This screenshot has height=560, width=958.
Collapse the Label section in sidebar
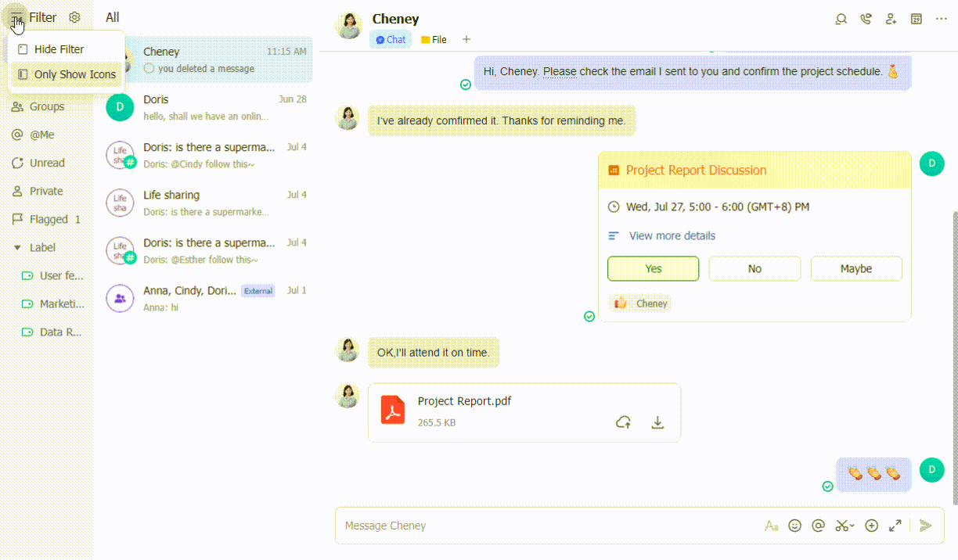pos(17,247)
